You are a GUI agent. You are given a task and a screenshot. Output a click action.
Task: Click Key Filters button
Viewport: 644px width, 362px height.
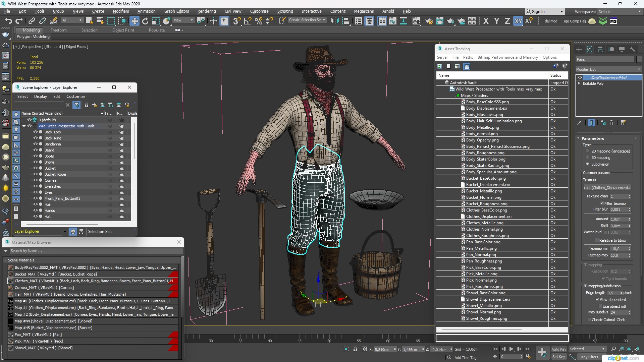pos(591,357)
